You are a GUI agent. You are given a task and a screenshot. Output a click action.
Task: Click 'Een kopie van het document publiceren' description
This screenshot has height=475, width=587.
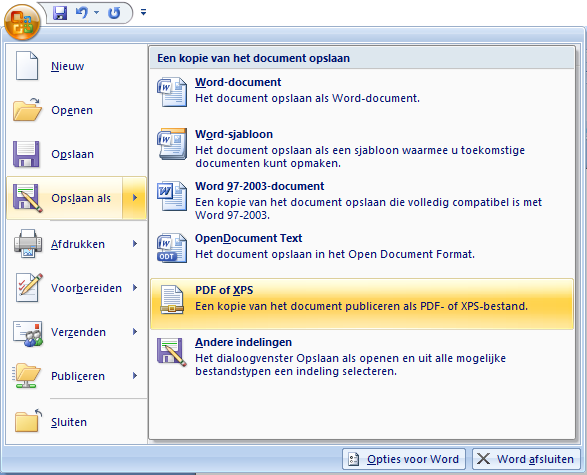point(361,306)
